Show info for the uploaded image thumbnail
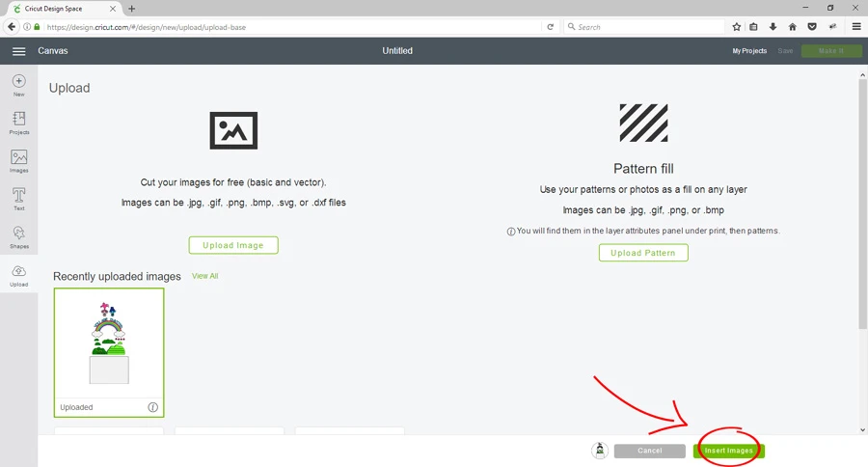 pos(152,407)
